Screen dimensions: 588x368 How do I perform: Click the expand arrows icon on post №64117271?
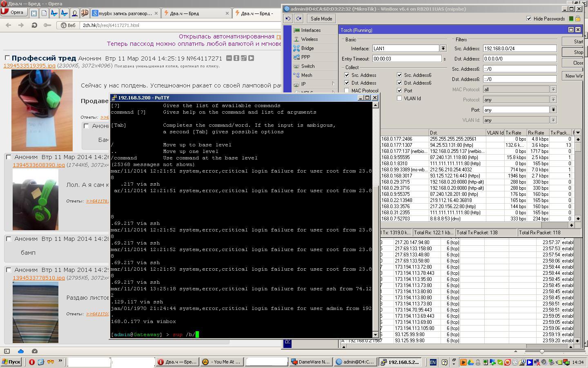pyautogui.click(x=236, y=58)
